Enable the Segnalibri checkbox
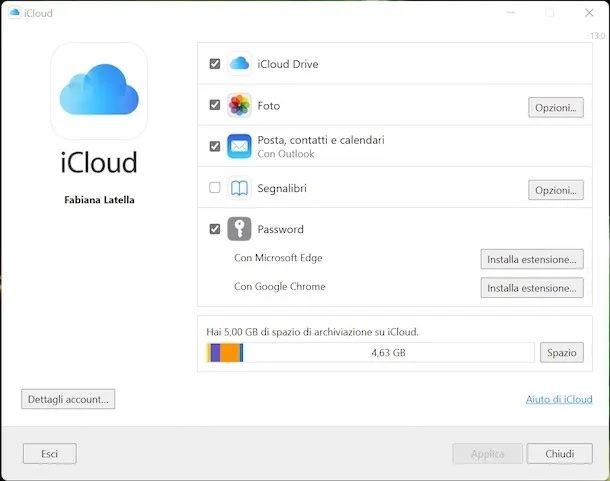 coord(215,188)
